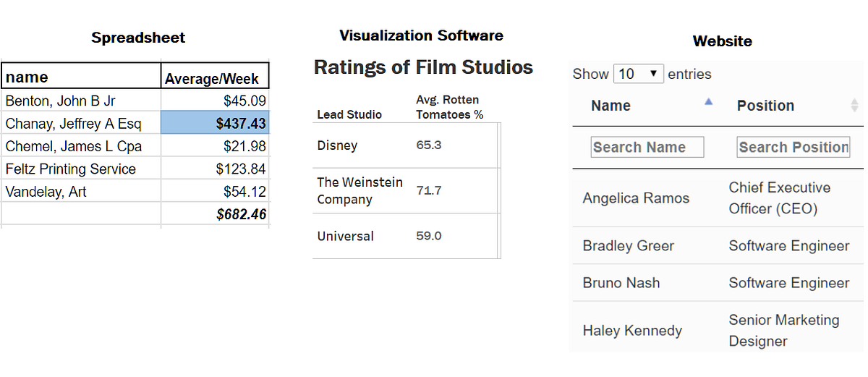
Task: Click the Lead Studio column header
Action: pyautogui.click(x=349, y=114)
